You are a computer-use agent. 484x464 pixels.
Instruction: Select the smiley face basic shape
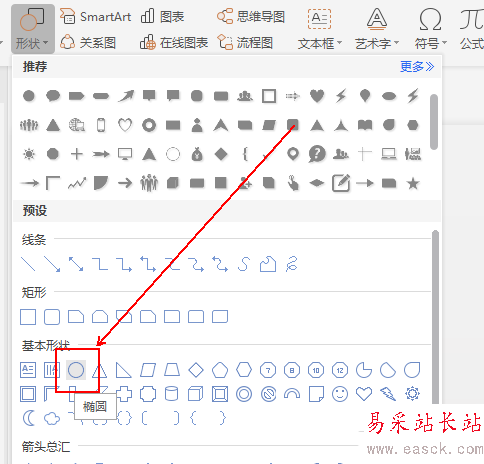coord(340,394)
